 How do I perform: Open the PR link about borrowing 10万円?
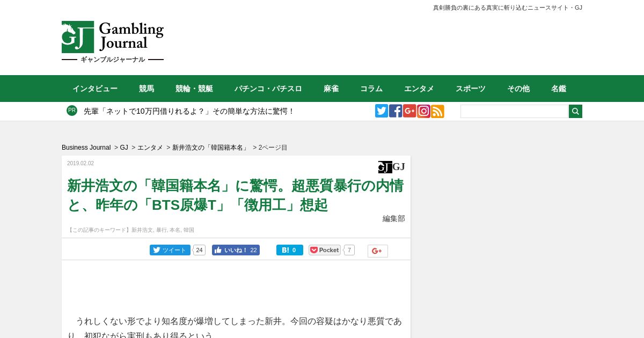tap(189, 111)
